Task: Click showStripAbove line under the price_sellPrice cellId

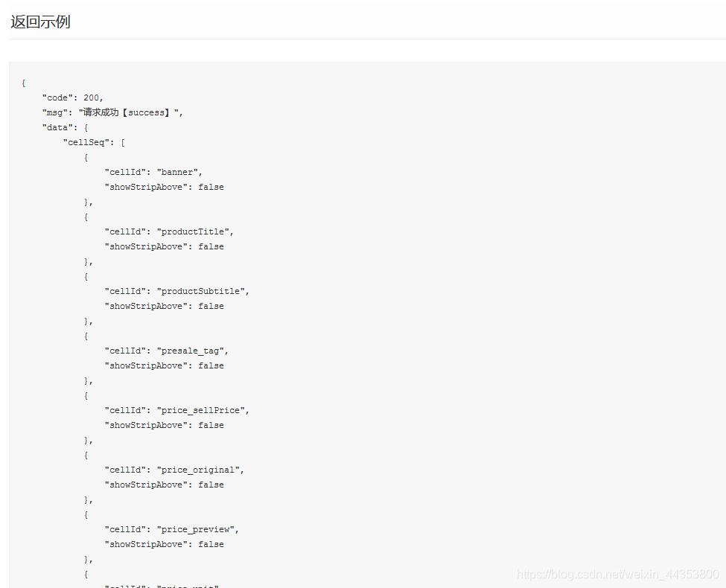Action: (165, 425)
